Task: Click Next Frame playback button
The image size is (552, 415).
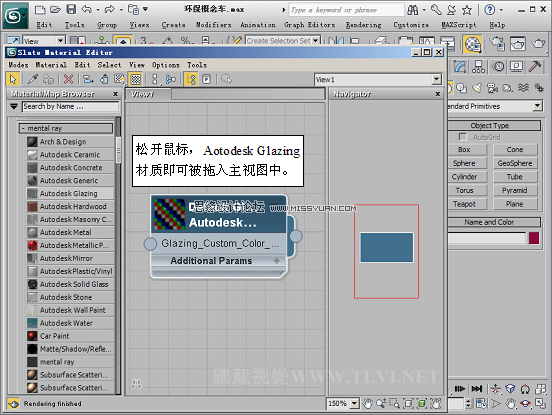Action: [x=459, y=389]
